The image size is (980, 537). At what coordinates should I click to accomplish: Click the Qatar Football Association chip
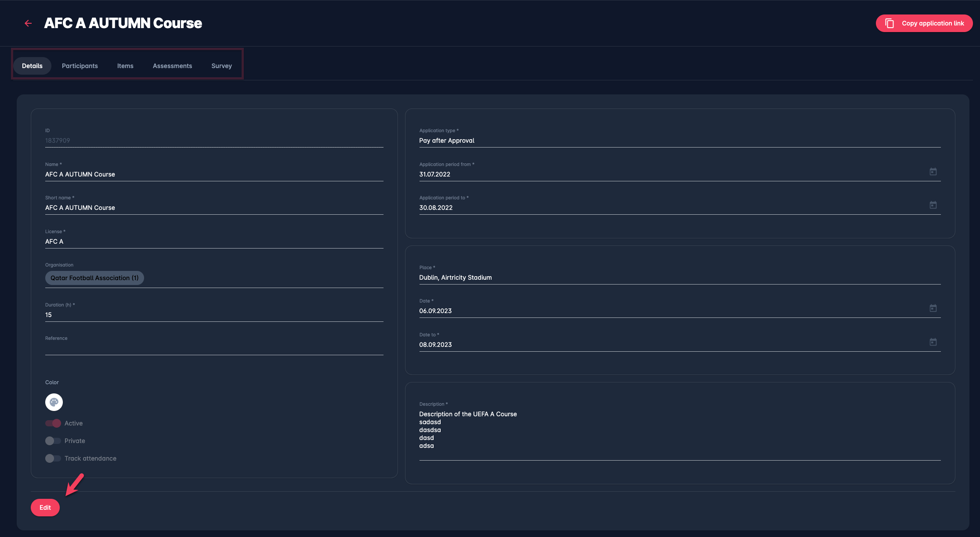coord(94,278)
